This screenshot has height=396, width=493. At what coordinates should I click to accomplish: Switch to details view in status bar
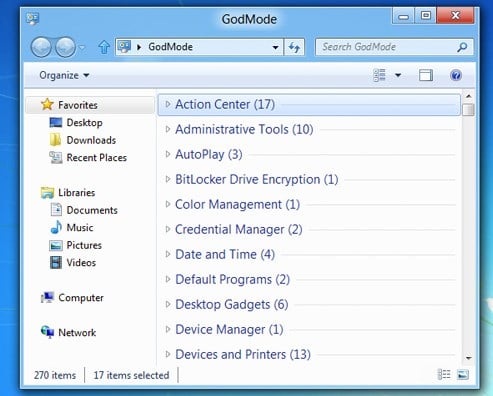tap(444, 375)
